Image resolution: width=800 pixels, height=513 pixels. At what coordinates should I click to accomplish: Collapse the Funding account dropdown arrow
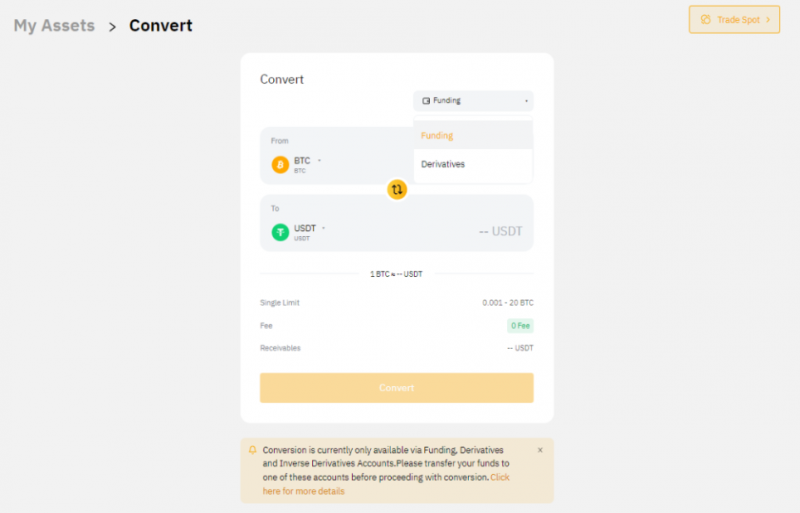tap(526, 101)
